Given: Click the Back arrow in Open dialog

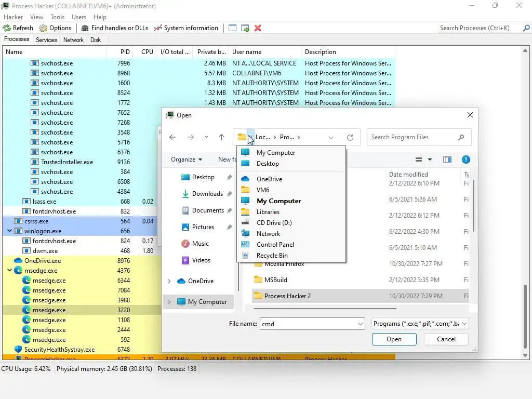Looking at the screenshot, I should point(172,137).
